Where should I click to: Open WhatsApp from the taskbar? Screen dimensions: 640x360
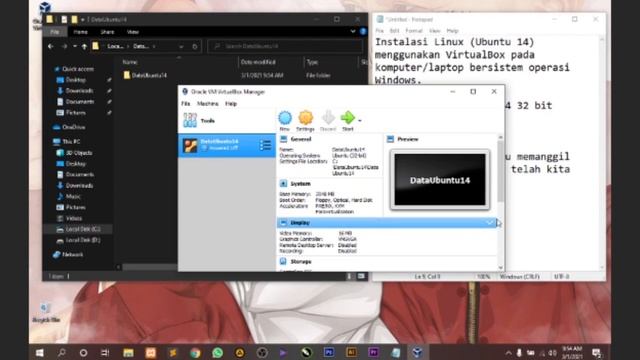point(218,353)
